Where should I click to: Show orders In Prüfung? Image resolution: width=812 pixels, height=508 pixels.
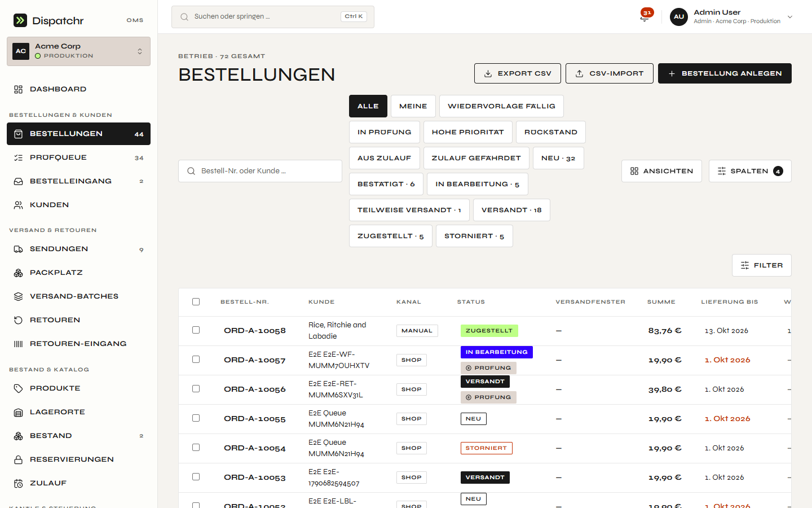click(385, 132)
